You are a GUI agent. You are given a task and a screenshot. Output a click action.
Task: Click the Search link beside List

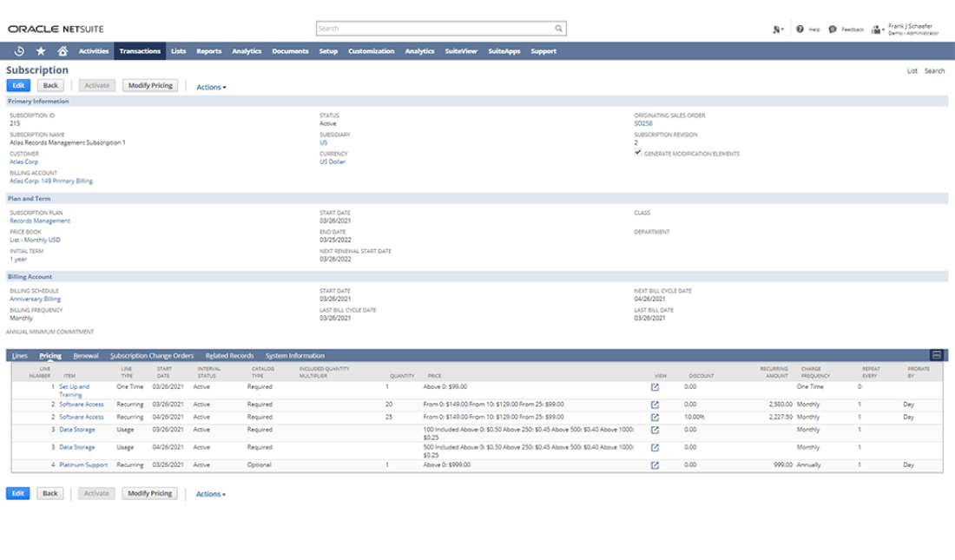pos(934,71)
